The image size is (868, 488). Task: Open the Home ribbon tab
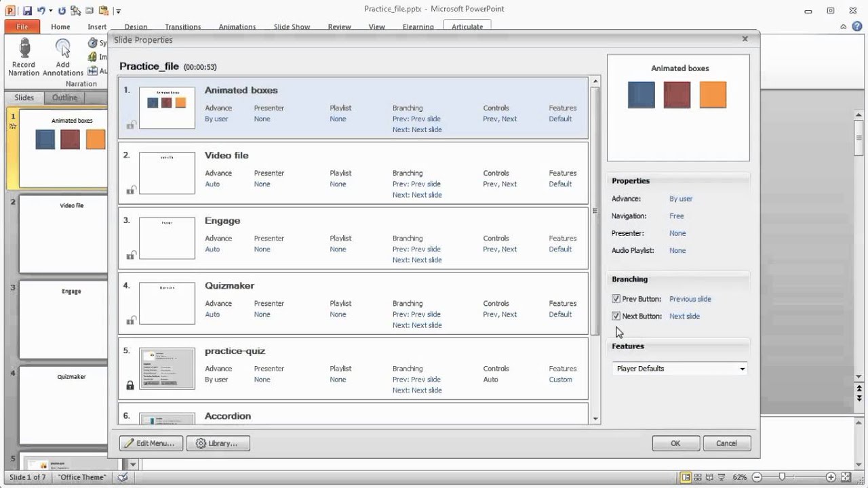(60, 27)
